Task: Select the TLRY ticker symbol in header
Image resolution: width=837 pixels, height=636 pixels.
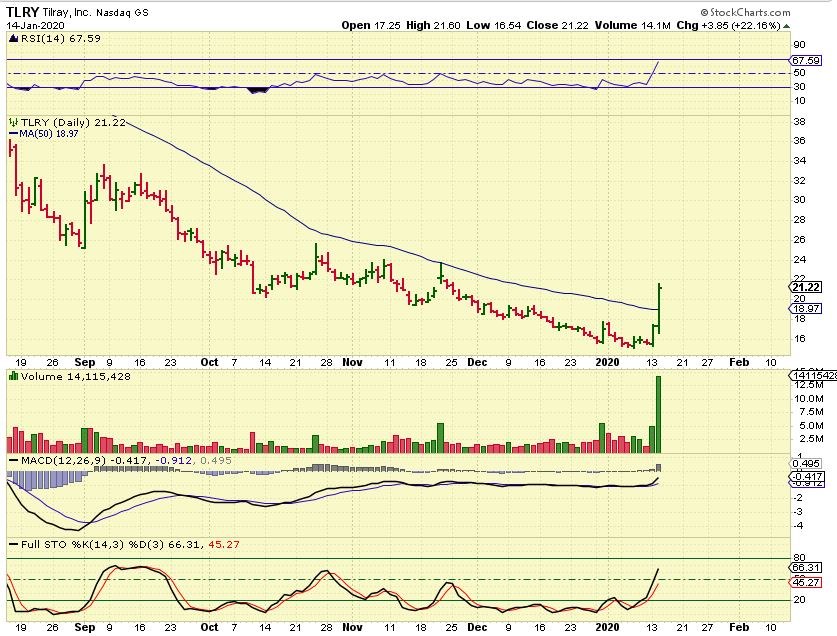Action: click(23, 12)
